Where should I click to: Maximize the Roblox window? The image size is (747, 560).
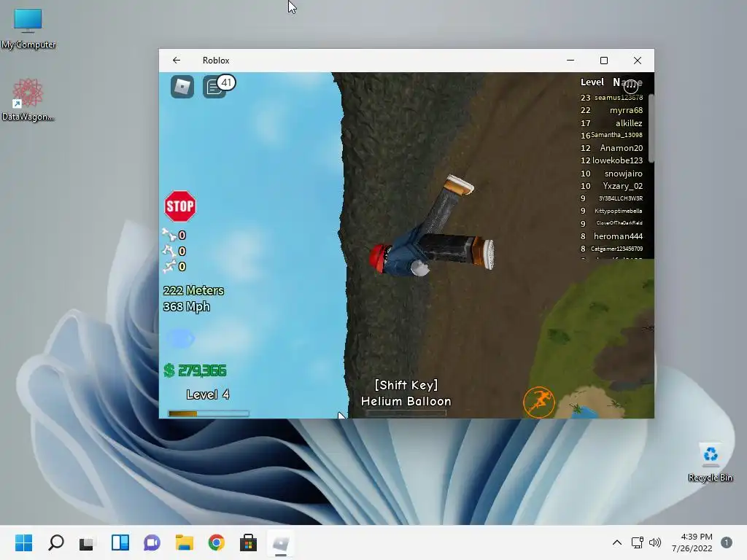(x=603, y=60)
